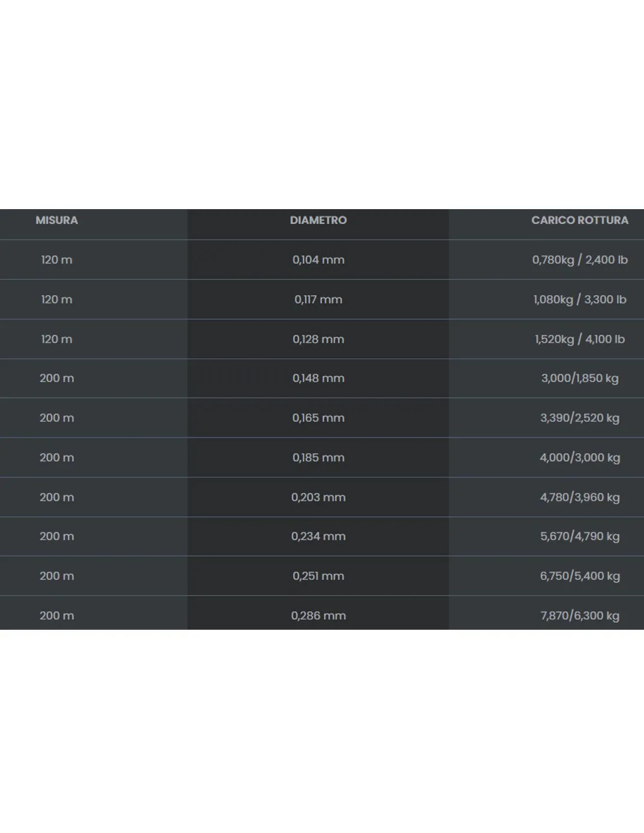Click the CARICO ROTTURA column header

[580, 220]
